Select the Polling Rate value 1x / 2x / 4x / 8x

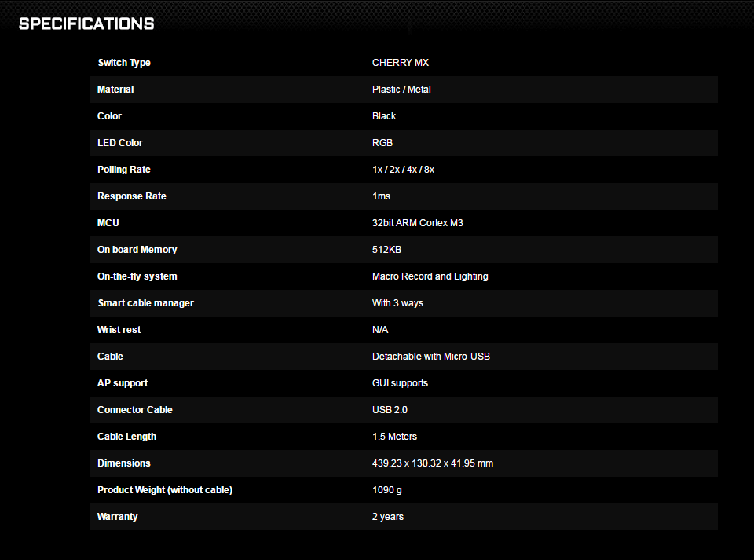pyautogui.click(x=403, y=170)
